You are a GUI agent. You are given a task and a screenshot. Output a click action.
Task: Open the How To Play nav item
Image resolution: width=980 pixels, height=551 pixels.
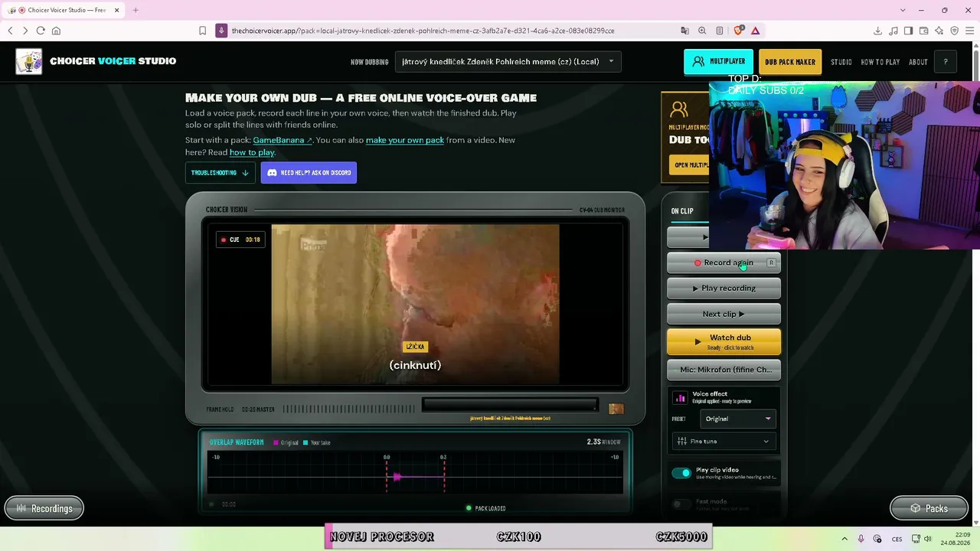[880, 62]
